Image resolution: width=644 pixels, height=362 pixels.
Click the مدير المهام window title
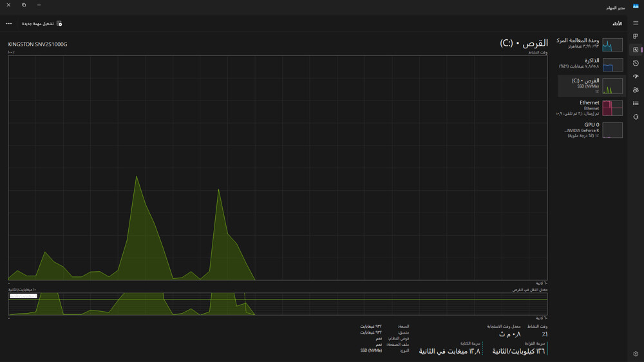click(x=615, y=8)
